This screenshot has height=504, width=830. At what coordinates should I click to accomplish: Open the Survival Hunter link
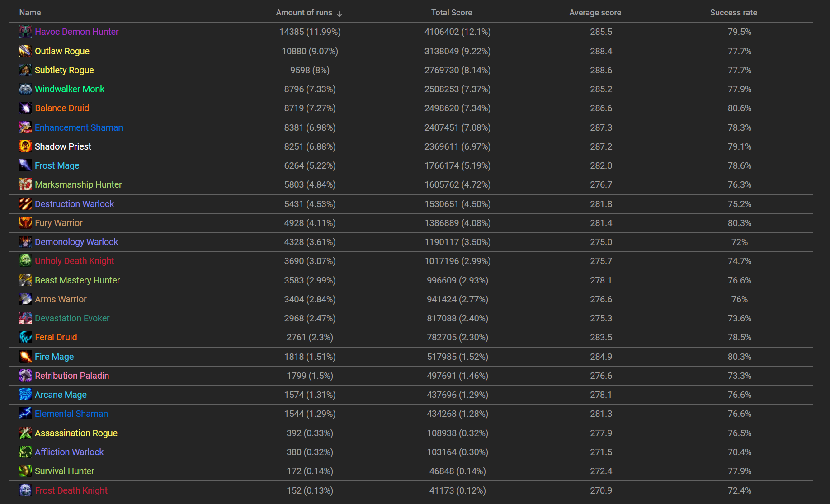click(x=65, y=471)
